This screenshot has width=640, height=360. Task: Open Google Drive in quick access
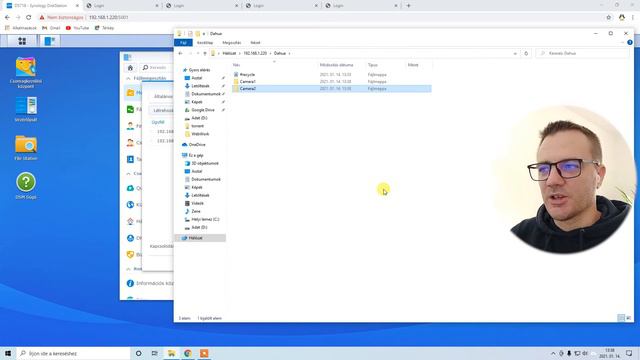tap(203, 110)
